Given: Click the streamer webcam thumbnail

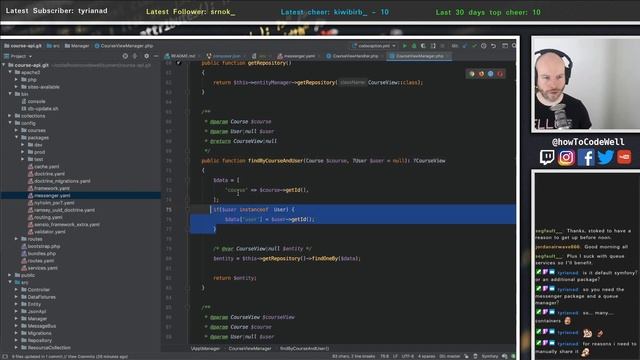Looking at the screenshot, I should pos(587,84).
